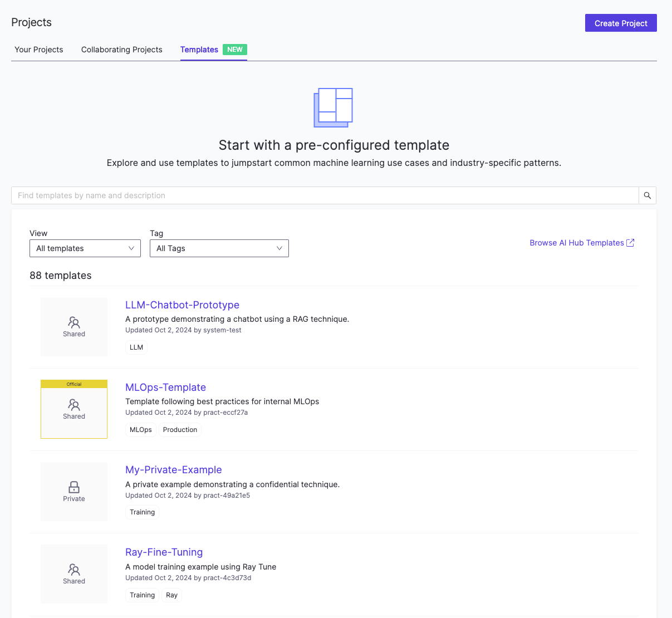The image size is (672, 618).
Task: Open the View dropdown showing All templates
Action: [85, 248]
